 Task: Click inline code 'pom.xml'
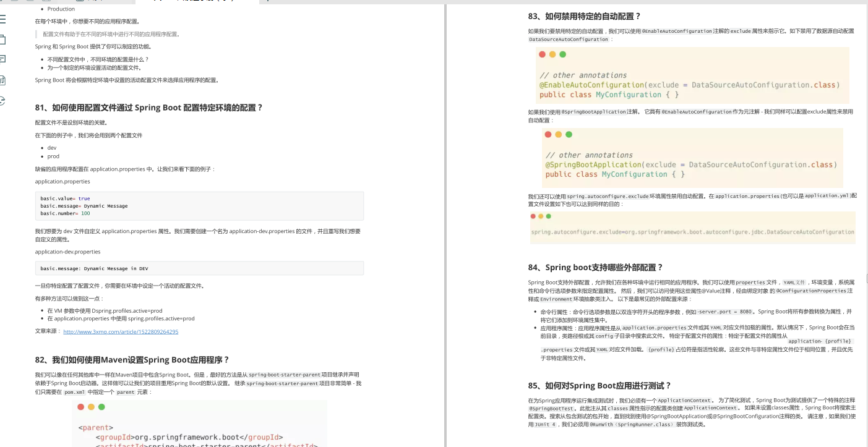(74, 392)
